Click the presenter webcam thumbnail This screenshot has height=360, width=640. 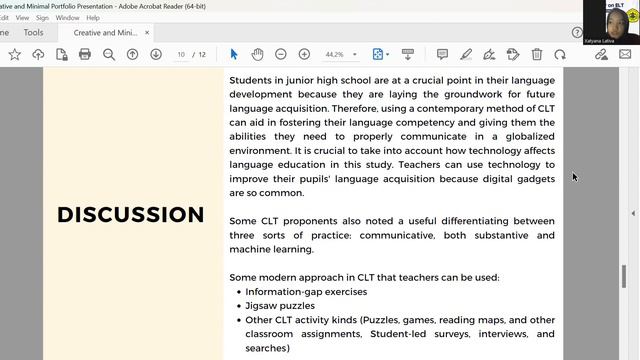611,22
